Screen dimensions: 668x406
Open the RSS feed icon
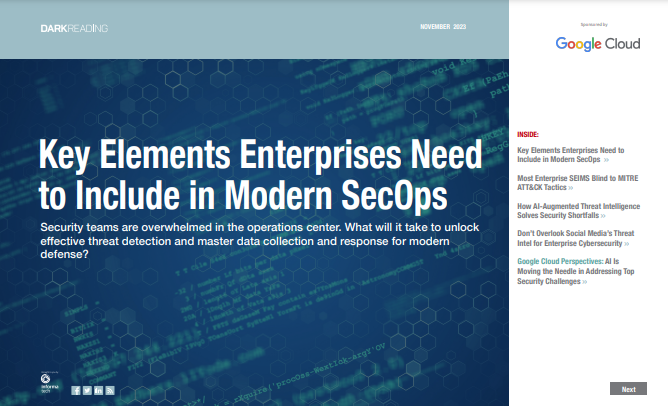tap(110, 390)
